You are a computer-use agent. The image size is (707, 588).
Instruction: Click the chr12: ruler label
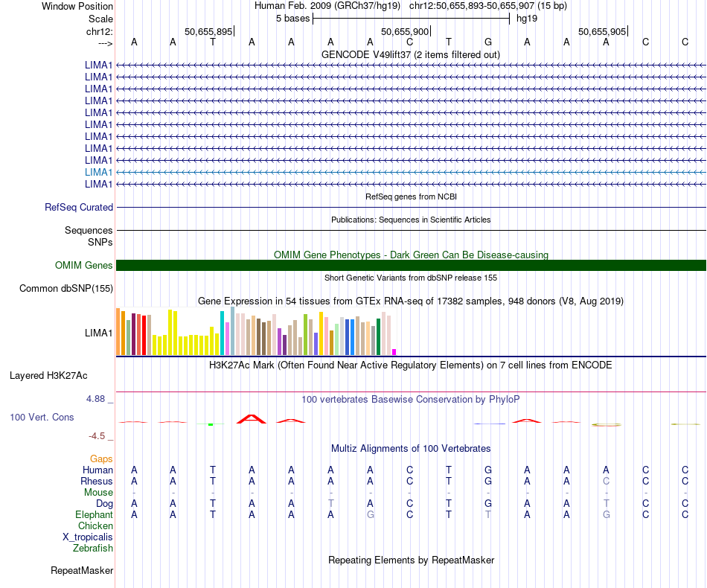[99, 31]
